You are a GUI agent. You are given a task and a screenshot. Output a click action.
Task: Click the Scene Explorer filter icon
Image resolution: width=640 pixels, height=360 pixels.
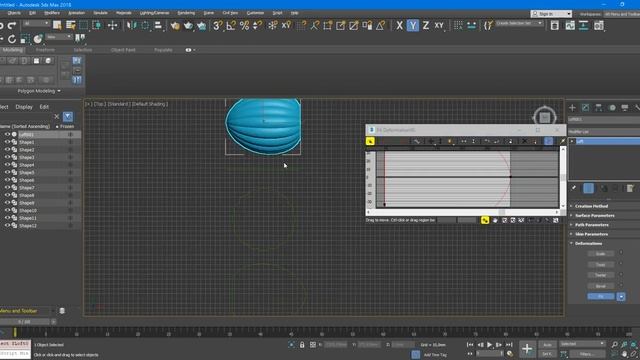[68, 117]
